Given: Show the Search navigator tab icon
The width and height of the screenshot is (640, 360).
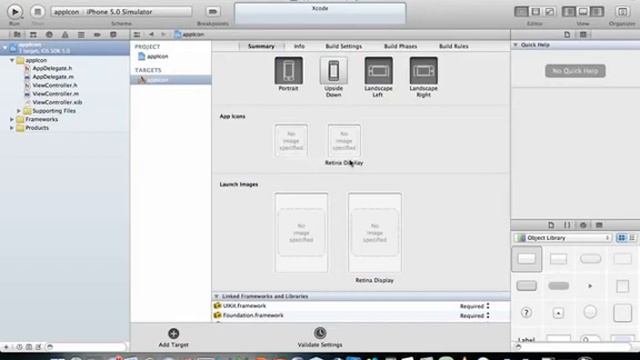Looking at the screenshot, I should pos(49,35).
